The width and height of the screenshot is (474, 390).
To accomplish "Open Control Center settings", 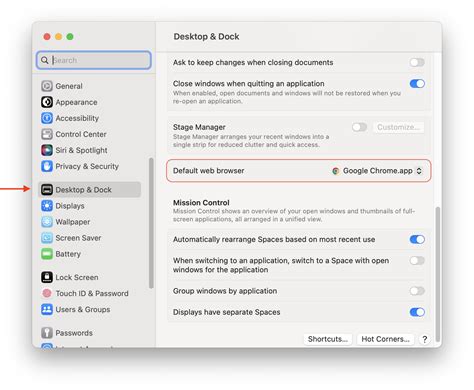I will tap(89, 134).
